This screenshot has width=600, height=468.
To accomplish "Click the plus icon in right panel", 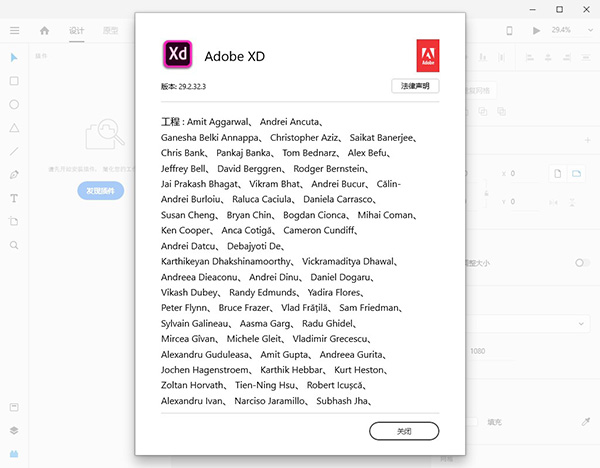I will [587, 140].
